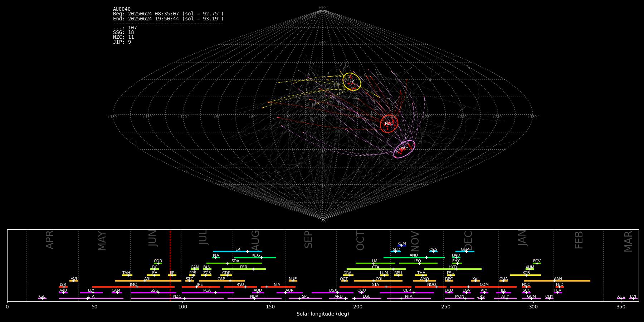644x322 pixels.
Task: Click the red dashed current solar longitude line
Action: (170, 265)
